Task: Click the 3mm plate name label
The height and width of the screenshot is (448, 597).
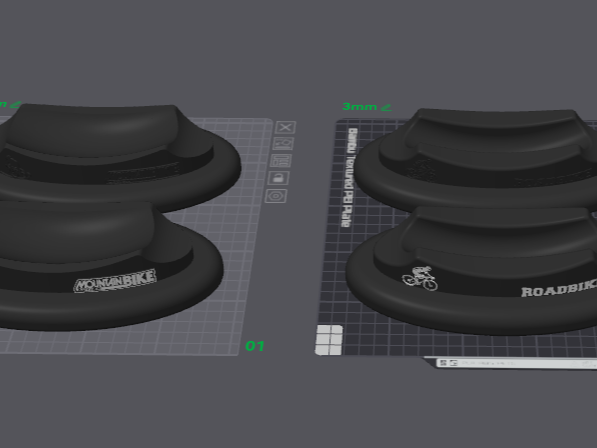Action: click(x=359, y=107)
